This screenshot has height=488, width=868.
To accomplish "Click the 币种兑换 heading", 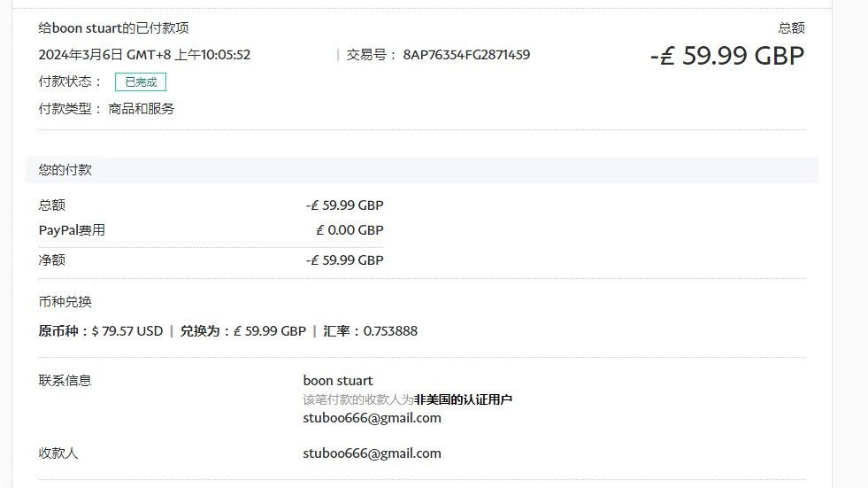I will tap(65, 302).
